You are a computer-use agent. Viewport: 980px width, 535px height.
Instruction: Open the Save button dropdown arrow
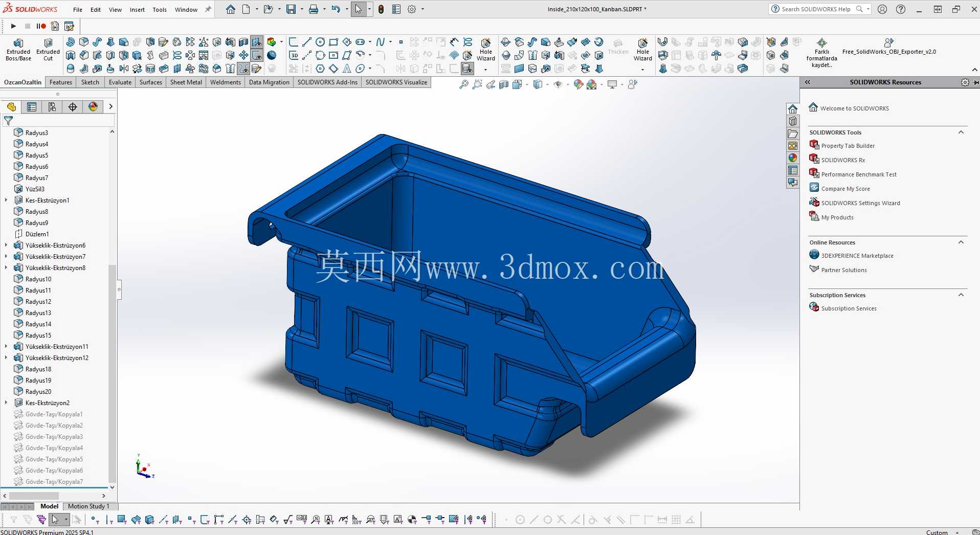click(x=302, y=9)
